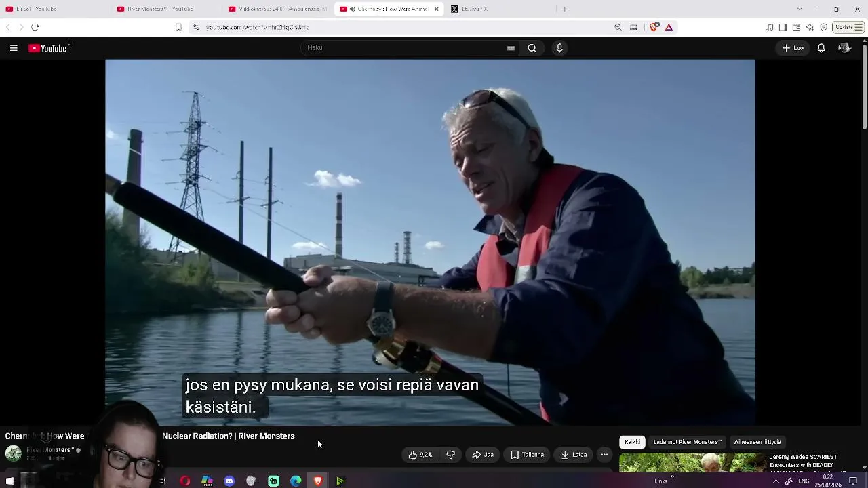Reload the current page
This screenshot has width=868, height=488.
(x=35, y=27)
